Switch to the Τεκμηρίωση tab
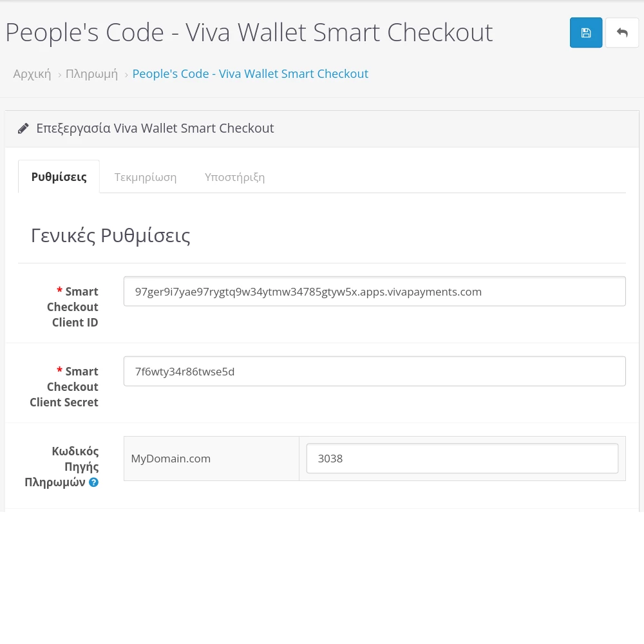Screen dimensions: 644x644 146,177
